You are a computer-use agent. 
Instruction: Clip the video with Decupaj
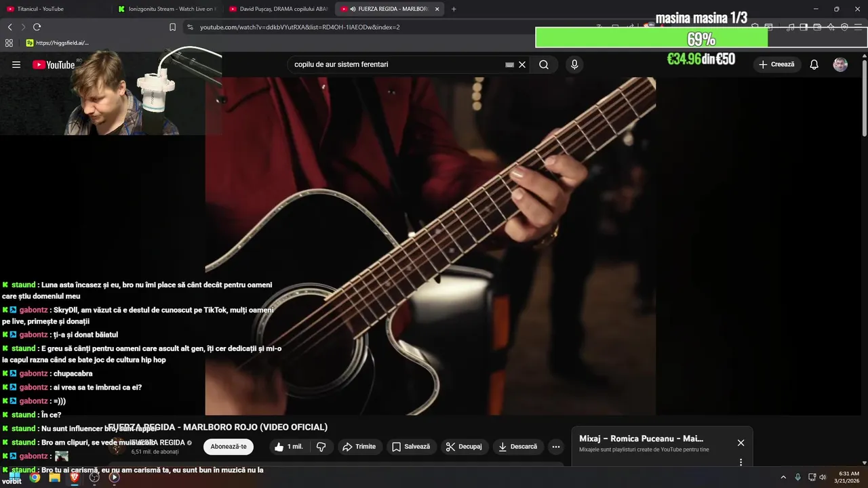(465, 447)
